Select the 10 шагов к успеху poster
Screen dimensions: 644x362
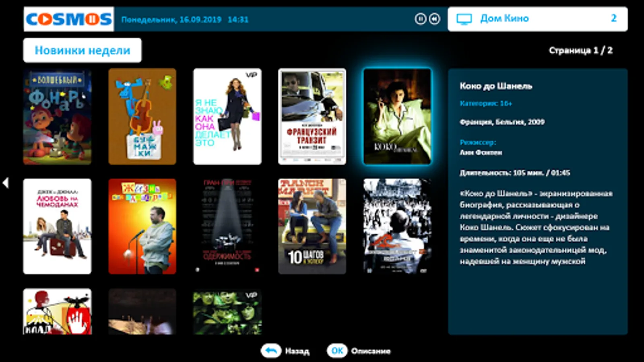312,226
